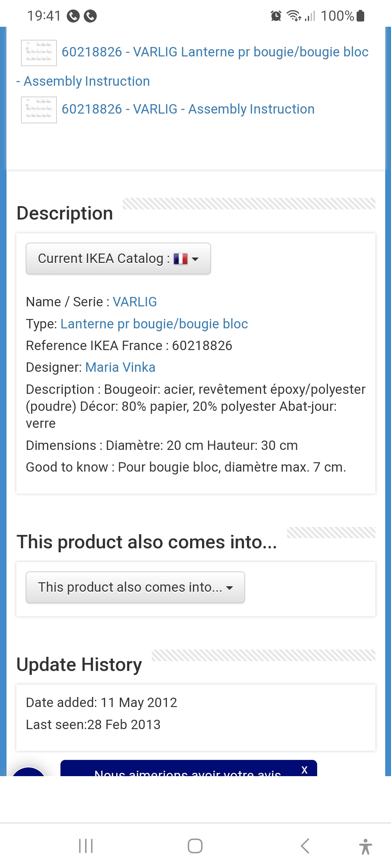Open thumbnail of VARLIG Lanterne assembly instruction
This screenshot has height=868, width=391.
pyautogui.click(x=39, y=53)
